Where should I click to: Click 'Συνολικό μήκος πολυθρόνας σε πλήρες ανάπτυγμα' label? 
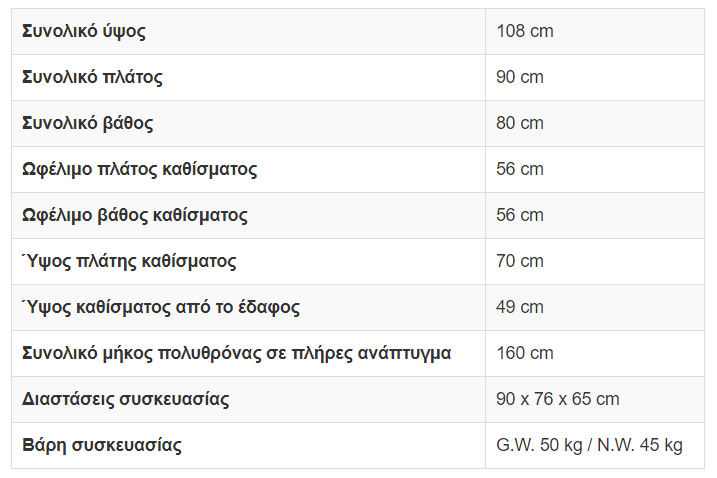(x=236, y=353)
